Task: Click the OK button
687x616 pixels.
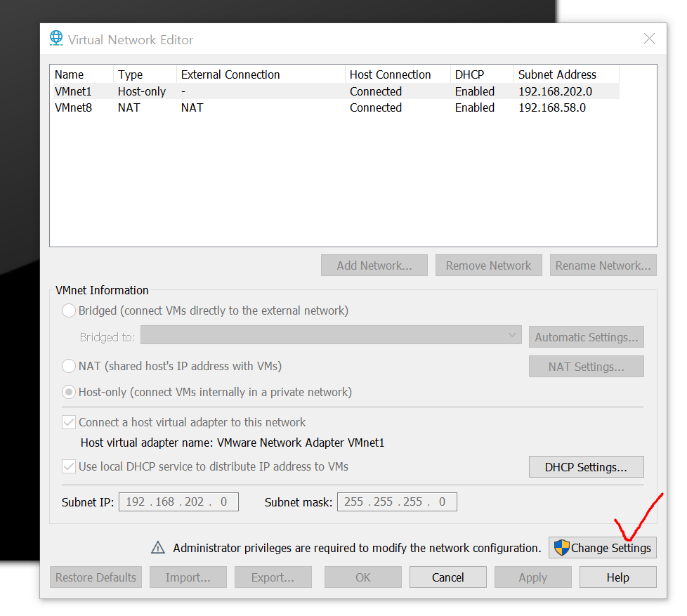Action: coord(362,577)
